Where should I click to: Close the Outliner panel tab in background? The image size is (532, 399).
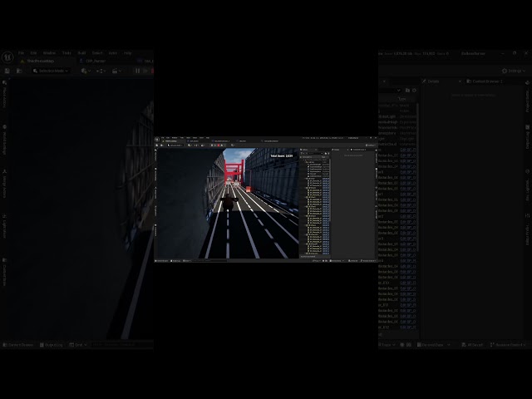point(384,81)
